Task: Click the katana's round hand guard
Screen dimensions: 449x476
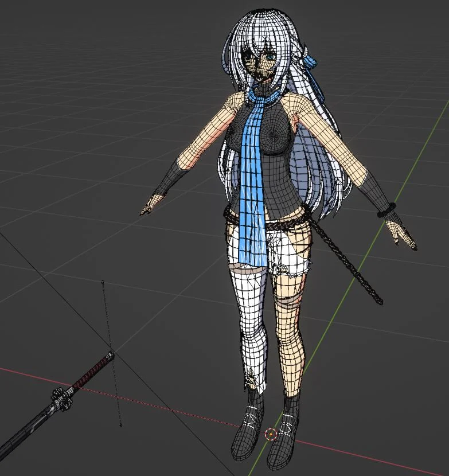Action: (x=63, y=399)
